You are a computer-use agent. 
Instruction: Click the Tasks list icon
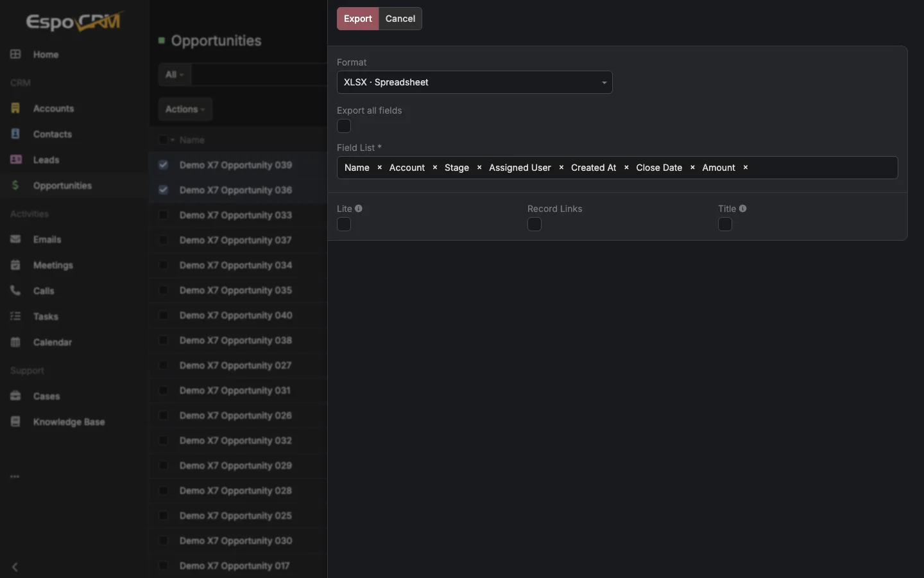[x=15, y=317]
